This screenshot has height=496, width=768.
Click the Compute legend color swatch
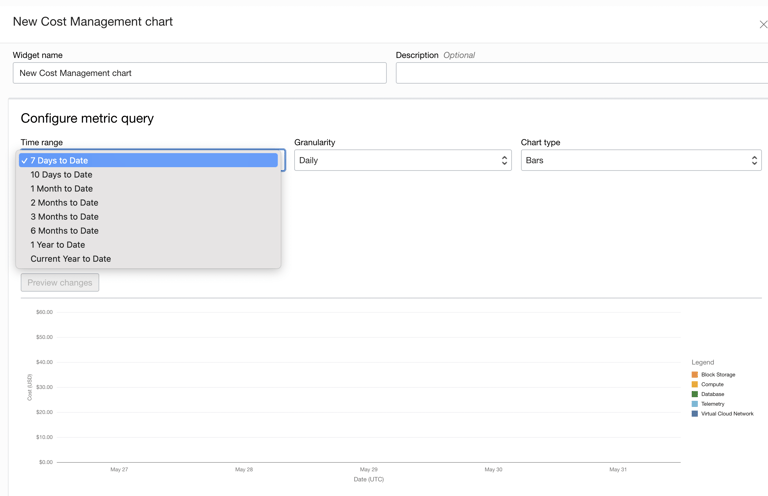click(695, 385)
